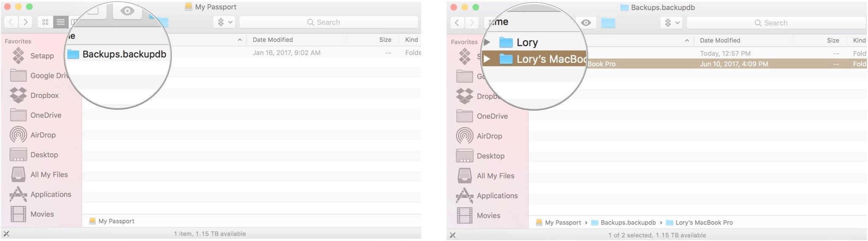Sort by Kind in Backups.backupdb window
The height and width of the screenshot is (241, 868).
pyautogui.click(x=860, y=40)
